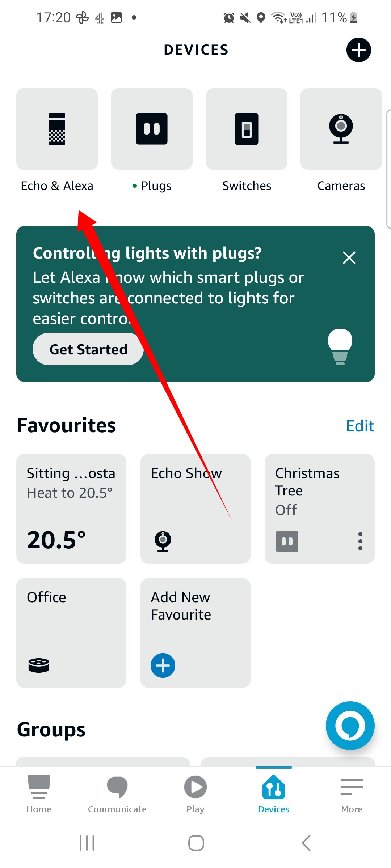
Task: Tap Get Started in the banner
Action: click(x=88, y=349)
